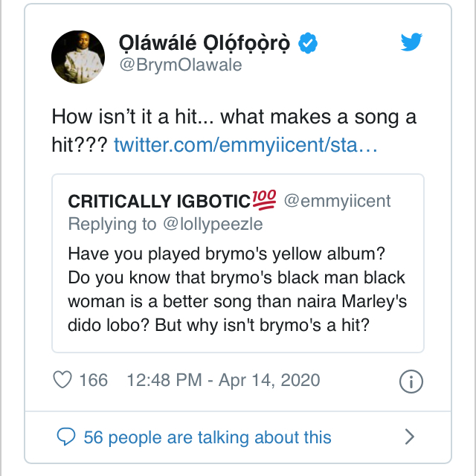Click the "Replying to @lollypeezle" line
Screen dimensions: 476x476
(166, 224)
